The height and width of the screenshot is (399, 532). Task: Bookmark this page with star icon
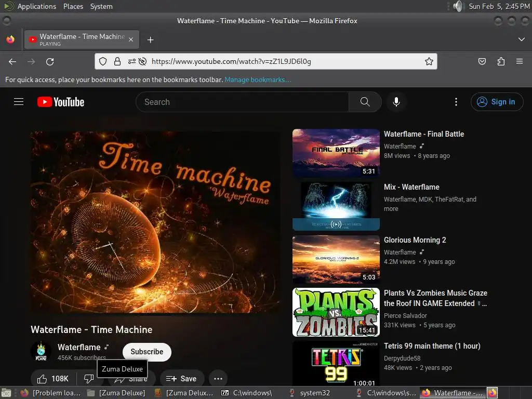[429, 61]
